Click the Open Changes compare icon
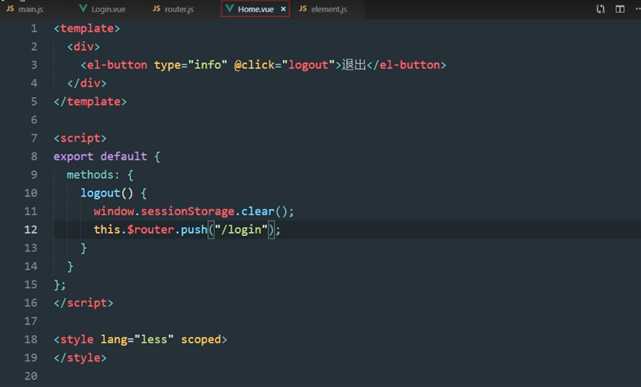Screen dimensions: 641x387 (x=601, y=9)
